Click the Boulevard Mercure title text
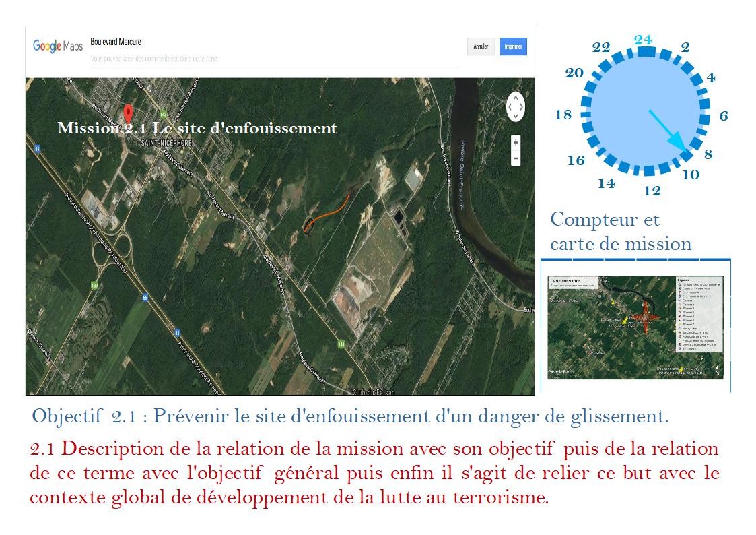The width and height of the screenshot is (756, 535). coord(116,42)
